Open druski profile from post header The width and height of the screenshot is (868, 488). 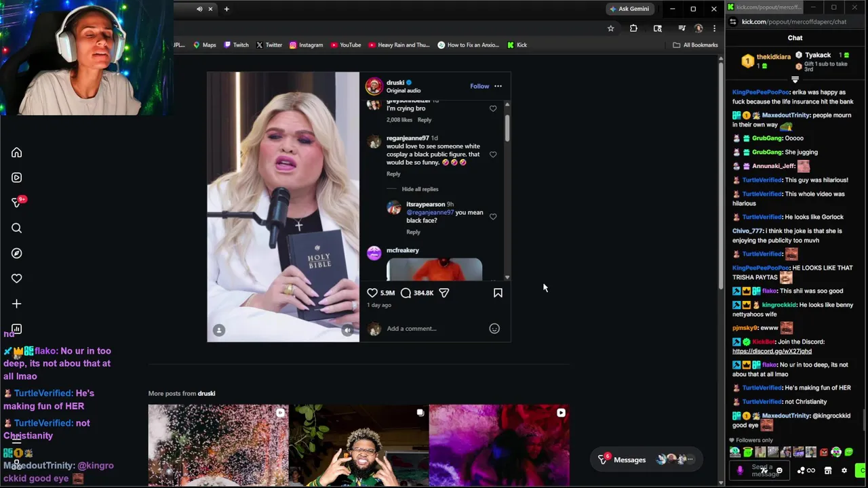point(395,83)
